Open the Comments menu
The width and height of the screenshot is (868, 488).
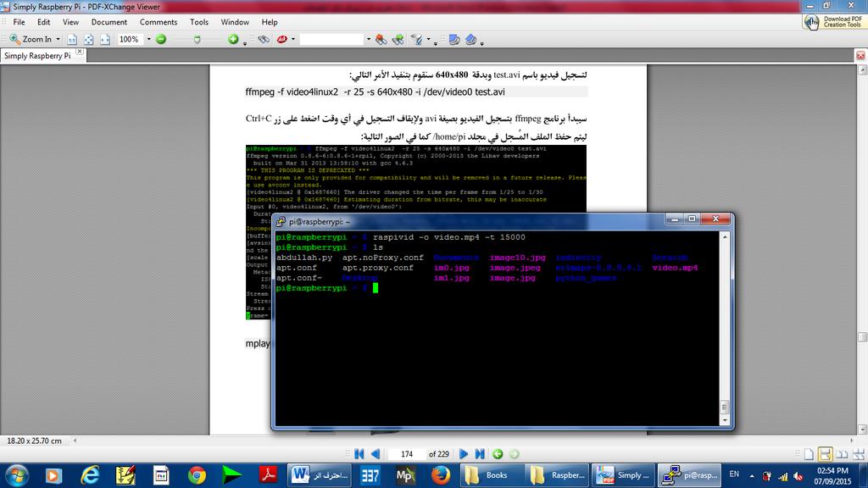tap(159, 22)
